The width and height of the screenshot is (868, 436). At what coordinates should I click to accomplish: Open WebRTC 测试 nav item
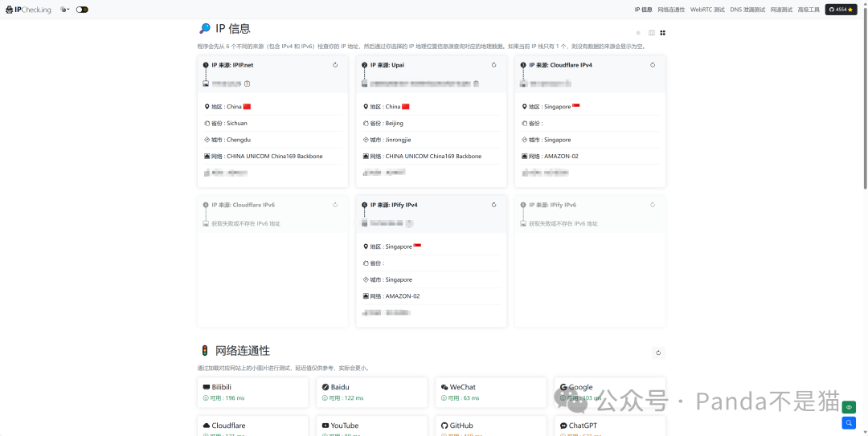pyautogui.click(x=707, y=10)
